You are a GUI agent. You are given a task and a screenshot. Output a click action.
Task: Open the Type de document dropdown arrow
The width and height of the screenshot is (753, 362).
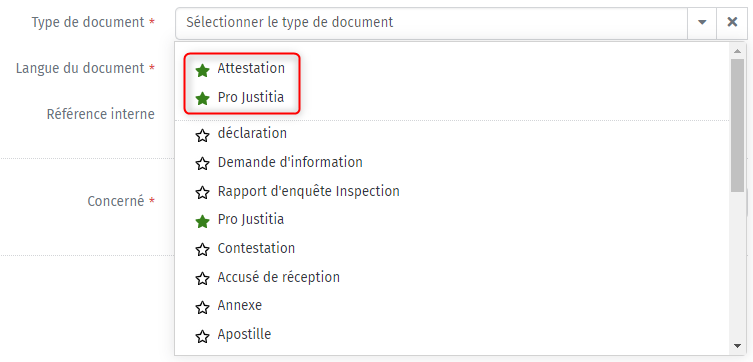pos(702,23)
